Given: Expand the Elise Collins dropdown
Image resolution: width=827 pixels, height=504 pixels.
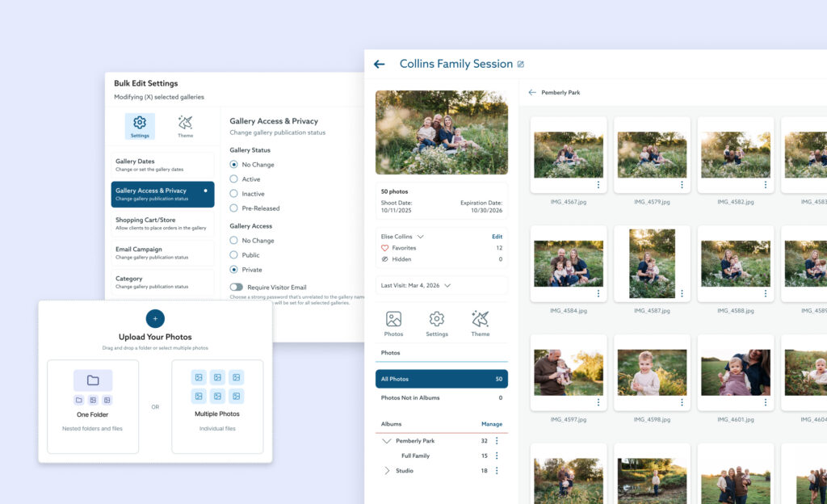Looking at the screenshot, I should click(422, 236).
